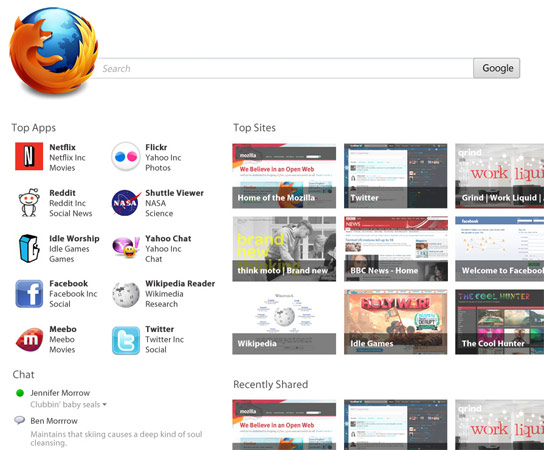Click the 'Twitter Inc' publisher text
544x450 pixels.
click(x=164, y=339)
